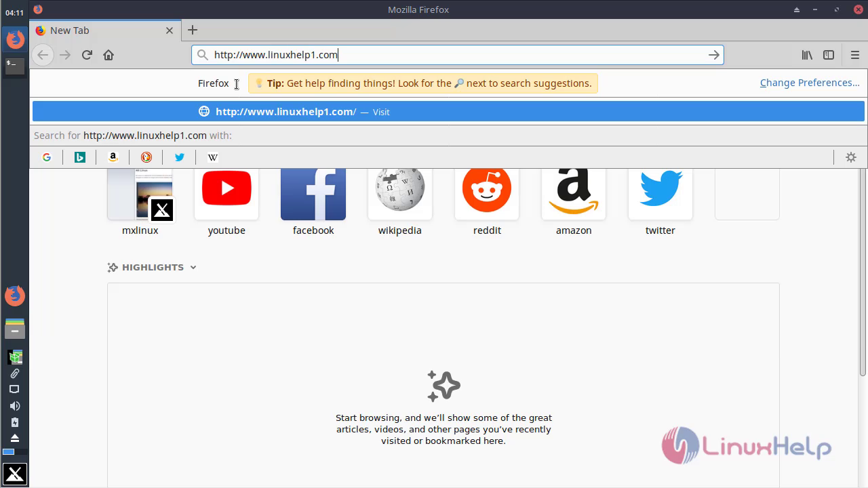Search with Google one-off engine icon
Image resolution: width=868 pixels, height=488 pixels.
tap(47, 157)
